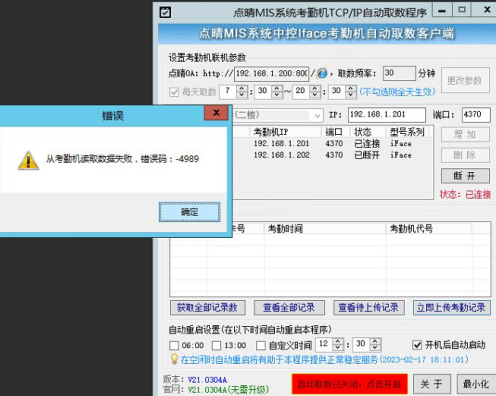
Task: Toggle the 自定义时间 checkbox
Action: pos(261,345)
